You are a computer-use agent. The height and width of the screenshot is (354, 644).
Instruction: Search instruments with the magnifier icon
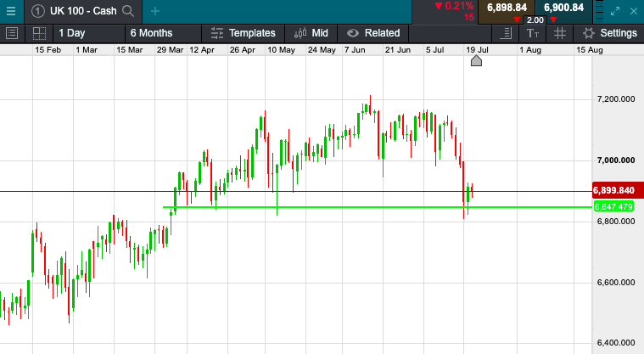point(128,11)
